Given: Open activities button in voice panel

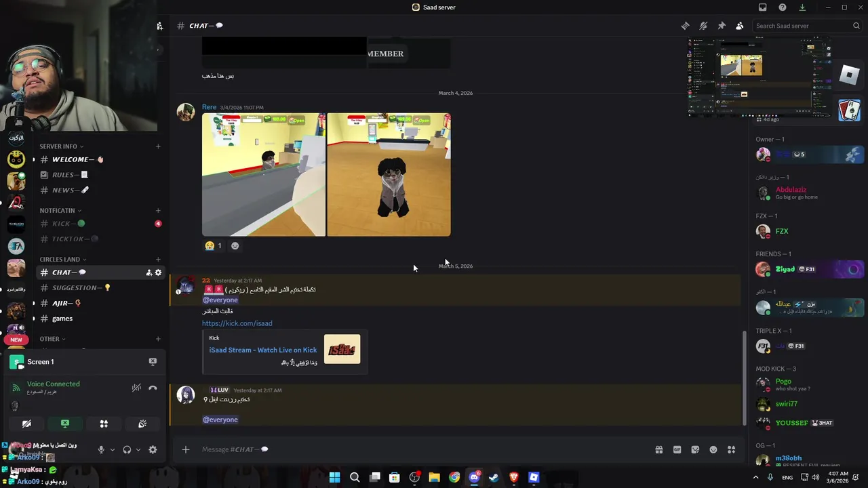Looking at the screenshot, I should click(x=104, y=424).
